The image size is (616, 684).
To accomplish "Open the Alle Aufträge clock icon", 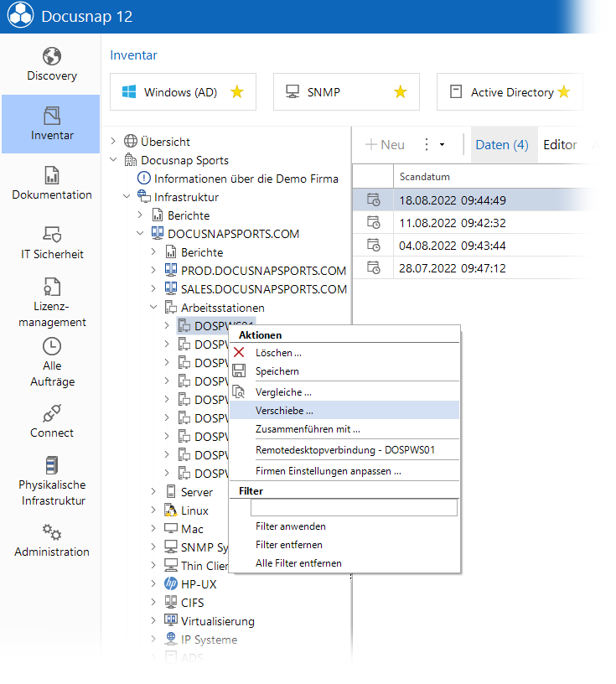I will pyautogui.click(x=51, y=346).
